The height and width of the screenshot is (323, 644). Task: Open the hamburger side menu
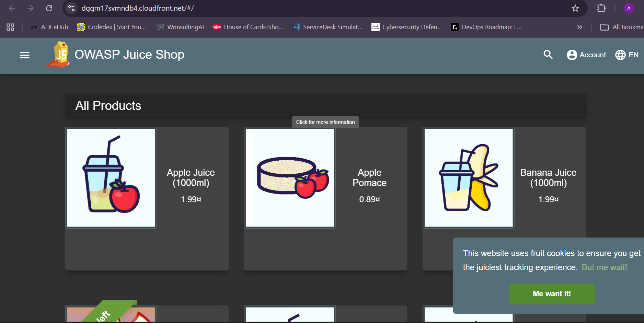(x=25, y=55)
